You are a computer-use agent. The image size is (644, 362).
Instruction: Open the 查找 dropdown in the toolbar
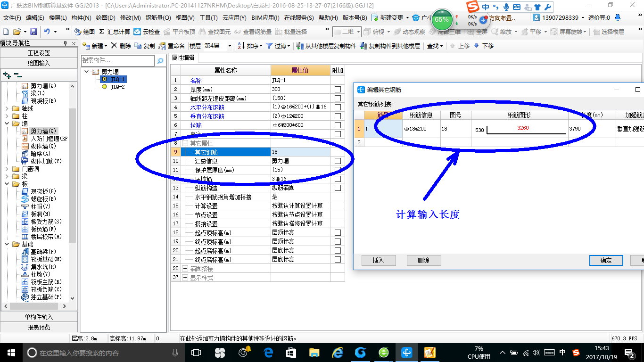pos(435,46)
